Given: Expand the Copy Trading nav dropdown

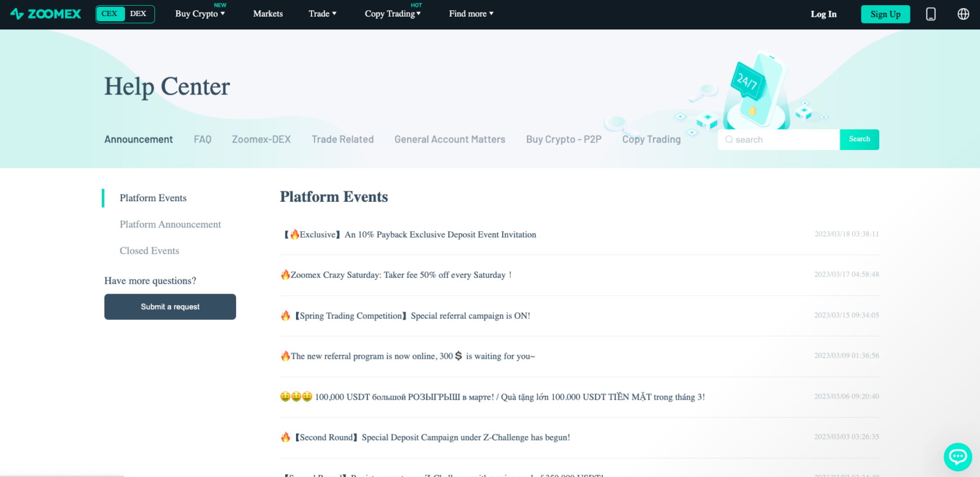Looking at the screenshot, I should click(392, 14).
